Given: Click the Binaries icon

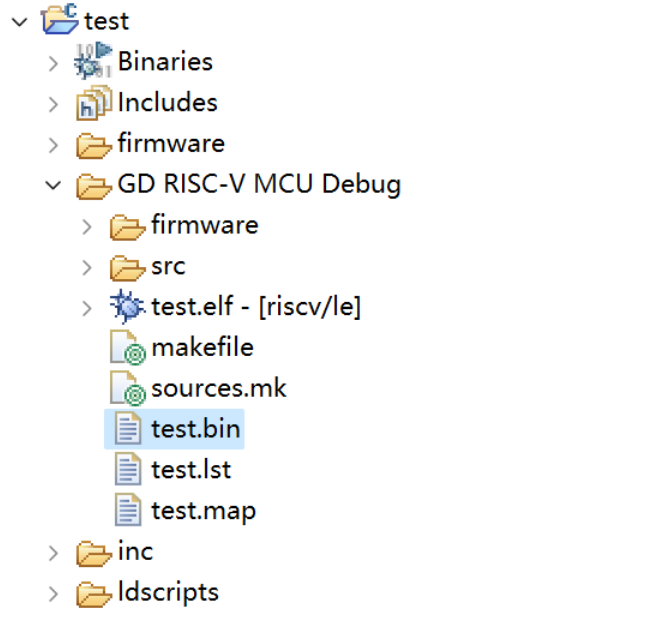Looking at the screenshot, I should tap(93, 61).
